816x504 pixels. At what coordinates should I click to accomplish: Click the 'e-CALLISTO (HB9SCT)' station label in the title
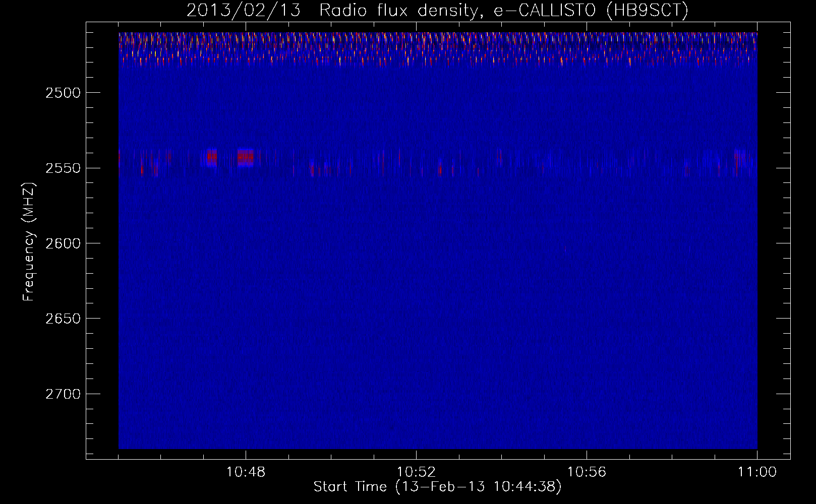[x=591, y=10]
